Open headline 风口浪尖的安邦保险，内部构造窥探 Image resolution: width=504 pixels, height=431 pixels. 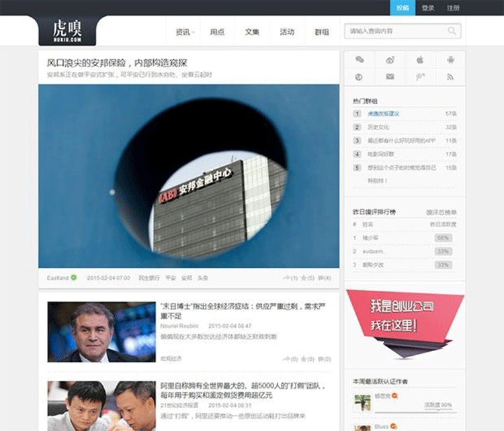click(117, 62)
